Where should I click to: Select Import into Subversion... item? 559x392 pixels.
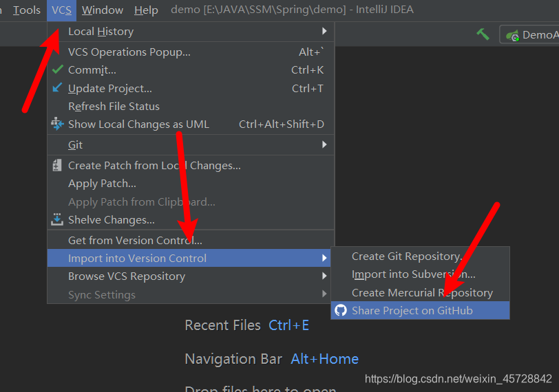click(x=421, y=274)
